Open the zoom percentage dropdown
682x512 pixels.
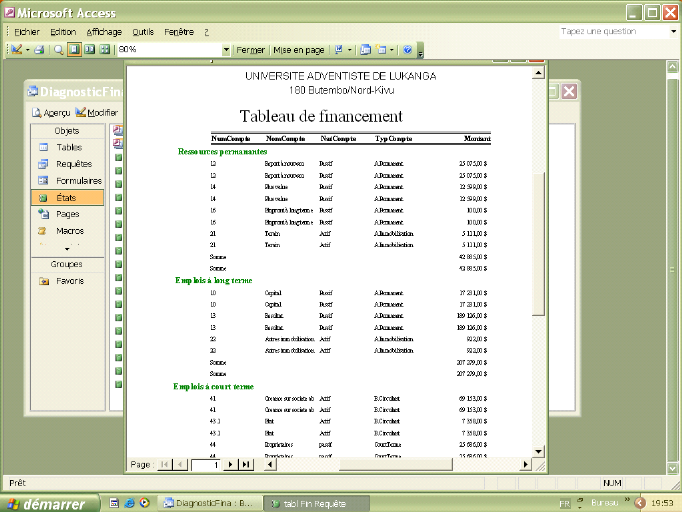pos(226,49)
